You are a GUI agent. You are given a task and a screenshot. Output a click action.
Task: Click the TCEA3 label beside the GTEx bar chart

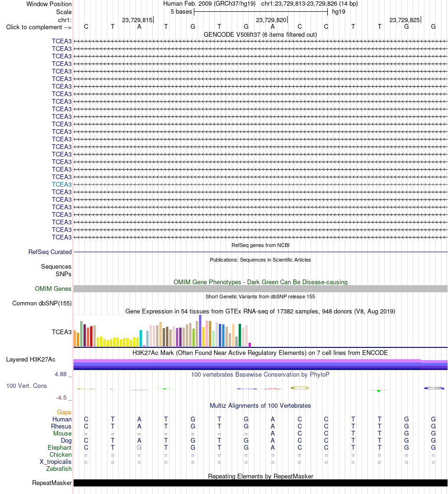pos(62,332)
